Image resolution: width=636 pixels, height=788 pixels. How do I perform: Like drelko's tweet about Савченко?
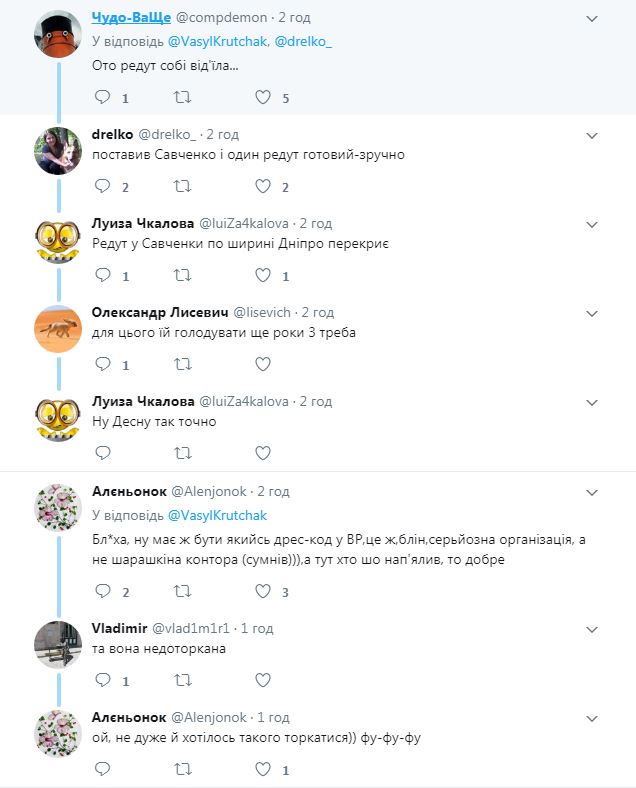tap(264, 186)
